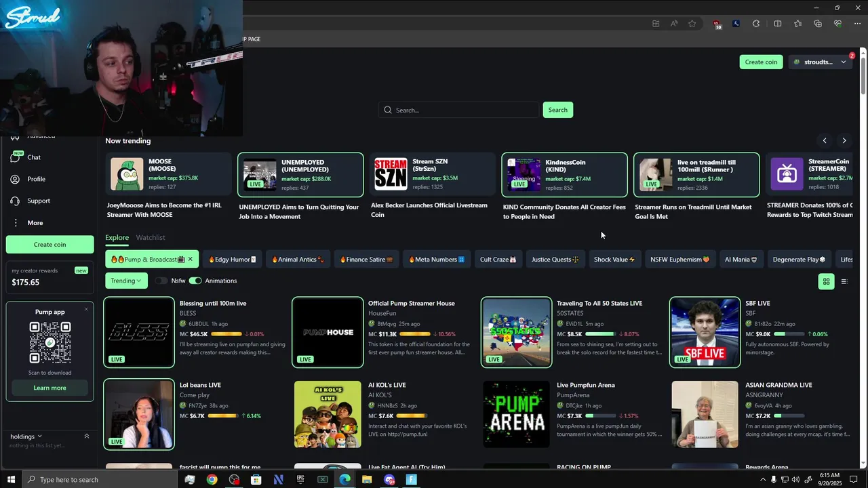
Task: Select the AI Mania category
Action: coord(741,259)
